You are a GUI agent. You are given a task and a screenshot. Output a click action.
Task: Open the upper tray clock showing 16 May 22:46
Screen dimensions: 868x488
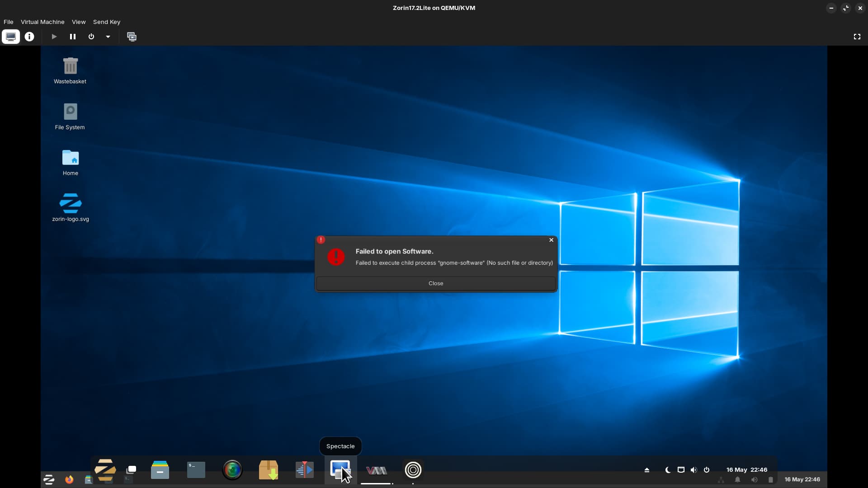[747, 470]
